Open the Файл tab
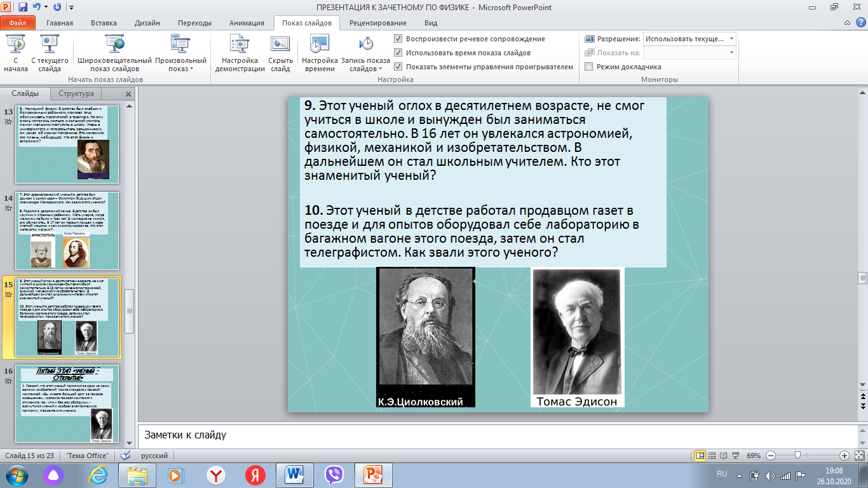The height and width of the screenshot is (488, 868). point(18,23)
